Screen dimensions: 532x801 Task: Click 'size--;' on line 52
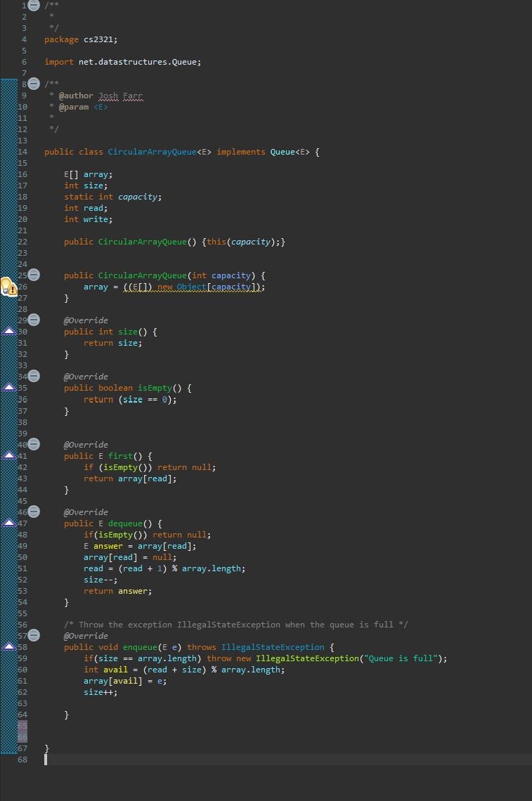tap(100, 580)
